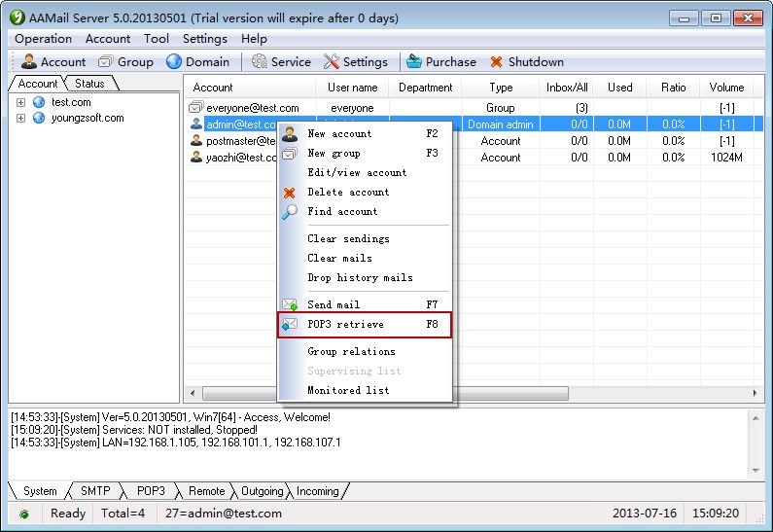The height and width of the screenshot is (532, 773).
Task: Sort by the Volume column header
Action: 726,88
